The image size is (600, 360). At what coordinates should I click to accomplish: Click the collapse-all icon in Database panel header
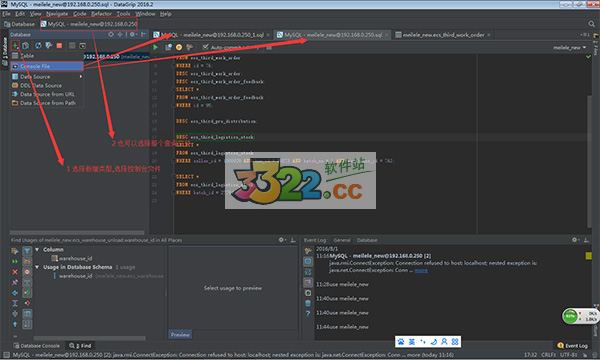coord(120,34)
